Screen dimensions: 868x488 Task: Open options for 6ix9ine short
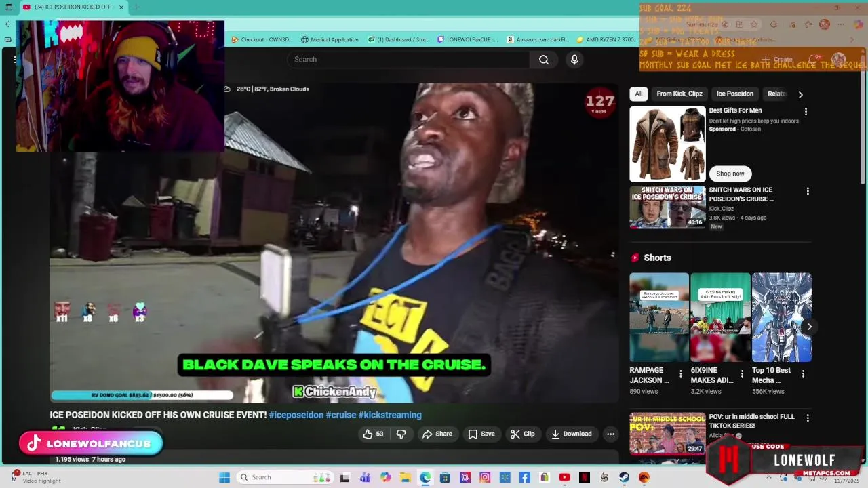742,373
